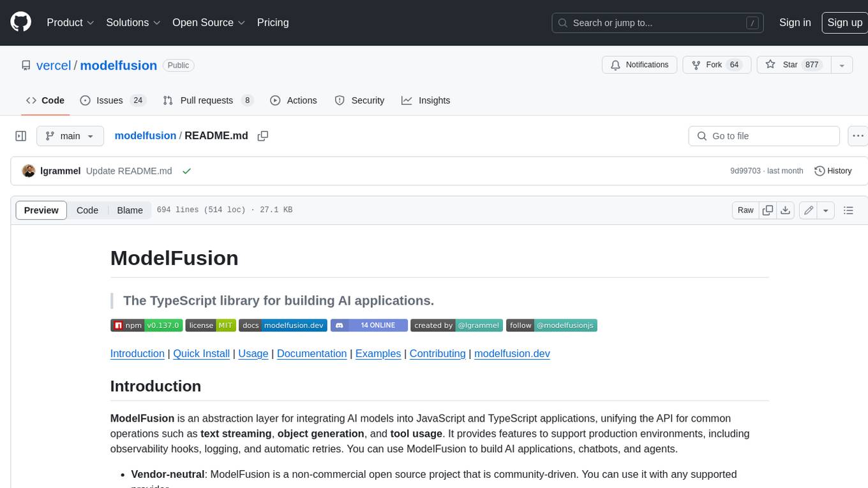View the commit check status checkmark
Screen dimensions: 868x488
(186, 171)
